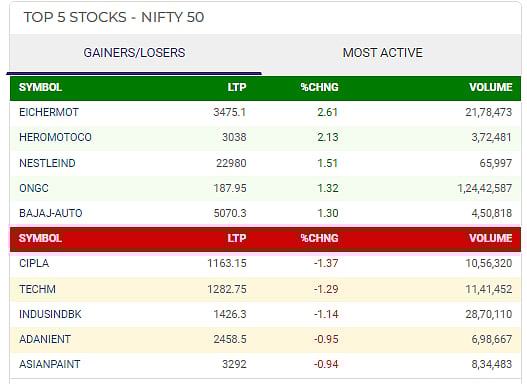527x384 pixels.
Task: Select the BAJAJ-AUTO symbol
Action: [x=50, y=213]
